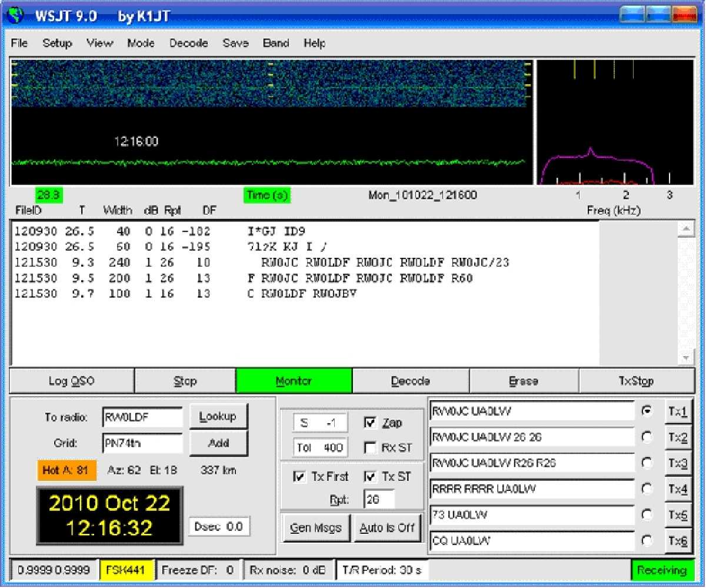Open the Decode menu
Viewport: 706px width, 588px height.
(x=189, y=43)
